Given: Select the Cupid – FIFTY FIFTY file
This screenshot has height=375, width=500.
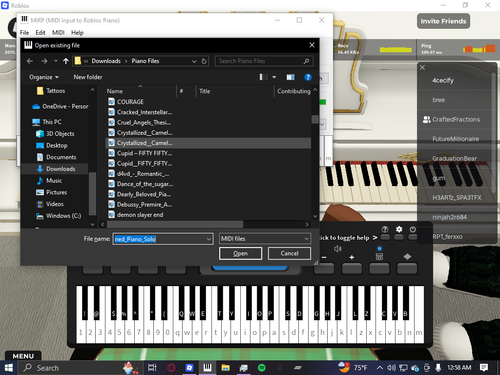Looking at the screenshot, I should point(140,153).
